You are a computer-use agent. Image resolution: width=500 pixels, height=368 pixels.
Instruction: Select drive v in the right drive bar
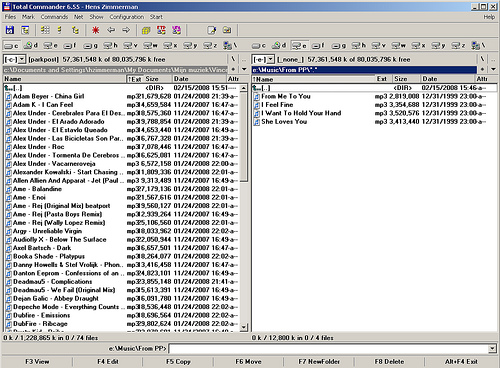tap(379, 45)
